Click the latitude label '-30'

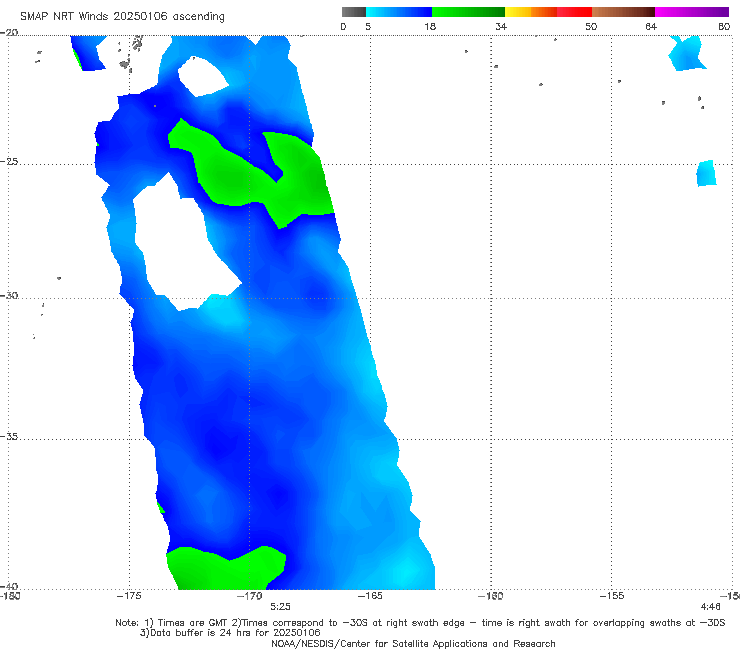click(x=9, y=295)
